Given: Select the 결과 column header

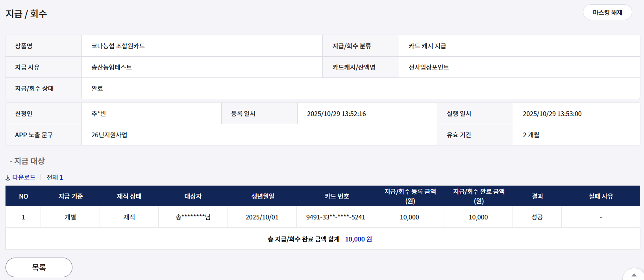Looking at the screenshot, I should click(x=537, y=196).
